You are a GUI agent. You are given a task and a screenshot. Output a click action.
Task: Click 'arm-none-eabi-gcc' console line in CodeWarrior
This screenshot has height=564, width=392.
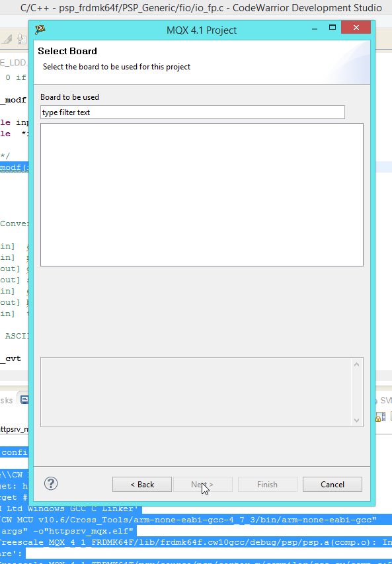coord(188,520)
